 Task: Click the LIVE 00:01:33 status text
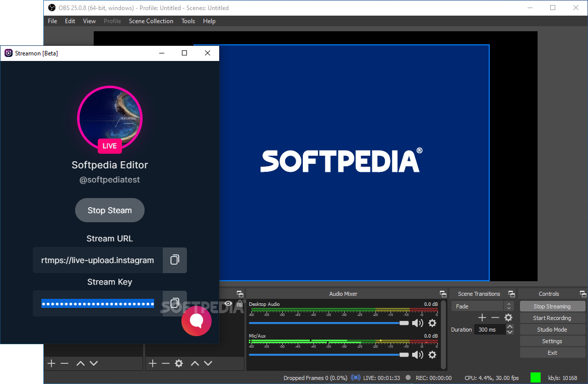point(381,378)
